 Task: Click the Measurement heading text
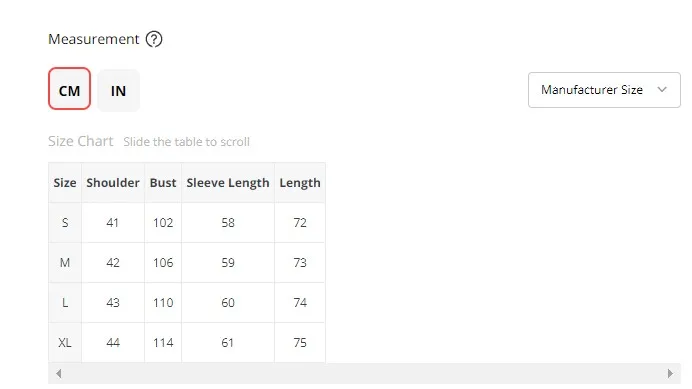[94, 39]
